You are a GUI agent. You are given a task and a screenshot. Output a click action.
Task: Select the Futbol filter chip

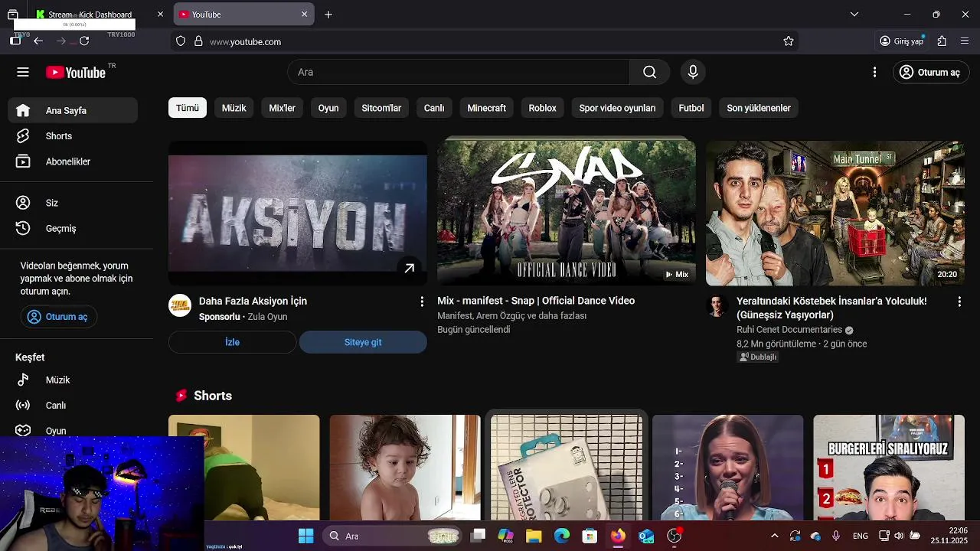[691, 108]
